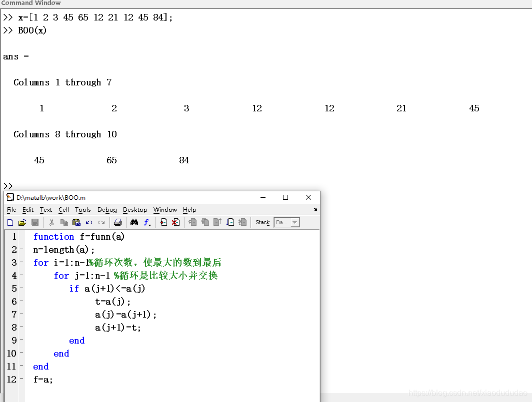The width and height of the screenshot is (532, 402).
Task: Click the x=[1 2 3 45...] command line
Action: coord(95,17)
